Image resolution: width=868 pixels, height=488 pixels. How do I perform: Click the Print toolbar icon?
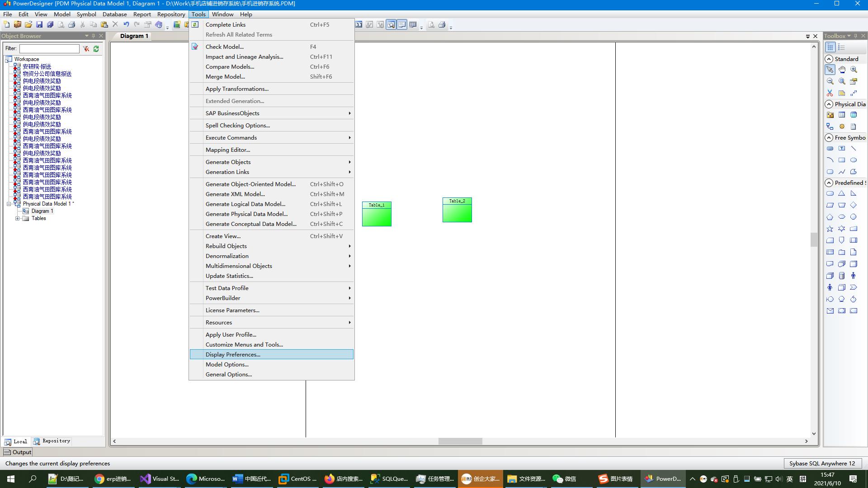[71, 25]
